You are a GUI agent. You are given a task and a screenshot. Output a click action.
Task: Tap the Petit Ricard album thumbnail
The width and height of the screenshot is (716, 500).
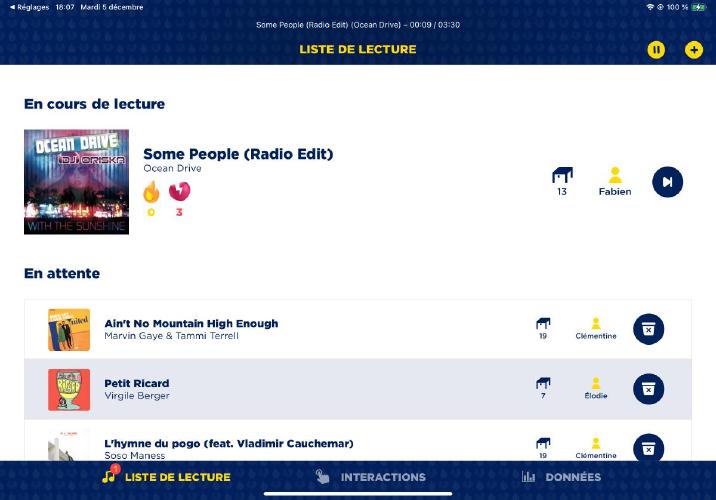point(69,389)
